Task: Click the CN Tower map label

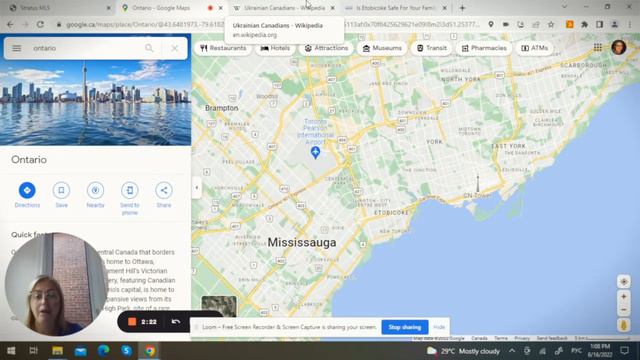Action: [477, 196]
